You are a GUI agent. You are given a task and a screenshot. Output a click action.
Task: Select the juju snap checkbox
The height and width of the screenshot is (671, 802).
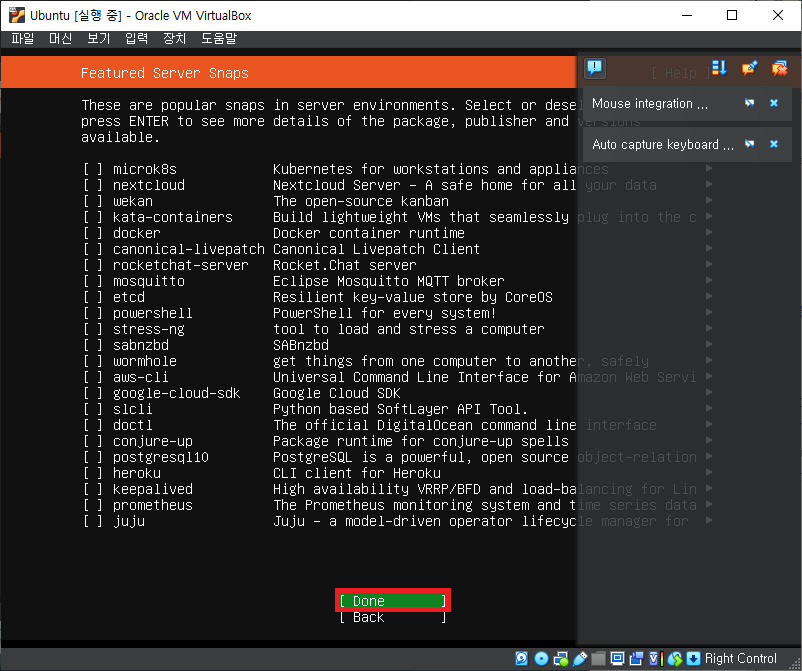pos(93,521)
